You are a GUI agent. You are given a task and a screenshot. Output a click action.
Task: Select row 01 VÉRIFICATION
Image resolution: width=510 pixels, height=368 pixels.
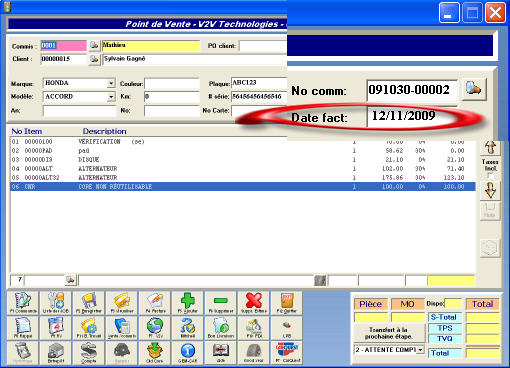(243, 142)
